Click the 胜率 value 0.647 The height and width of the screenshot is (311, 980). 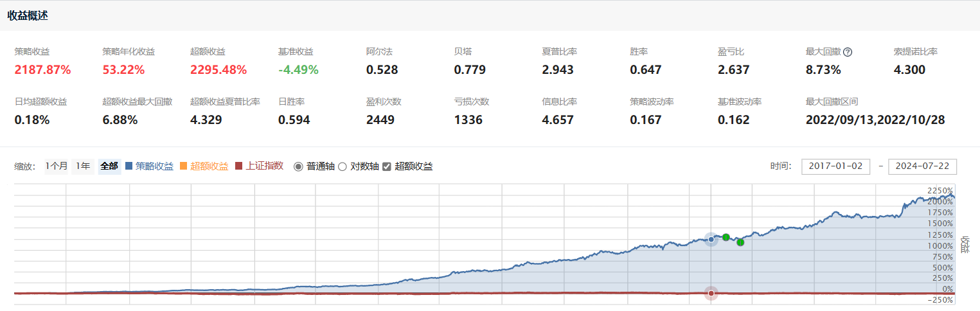point(646,69)
